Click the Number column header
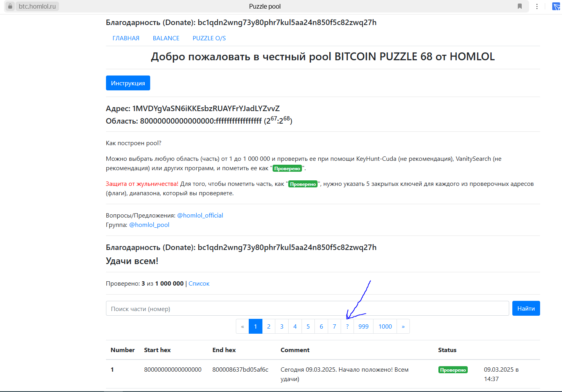Screen dimensions: 562x392 [x=122, y=350]
